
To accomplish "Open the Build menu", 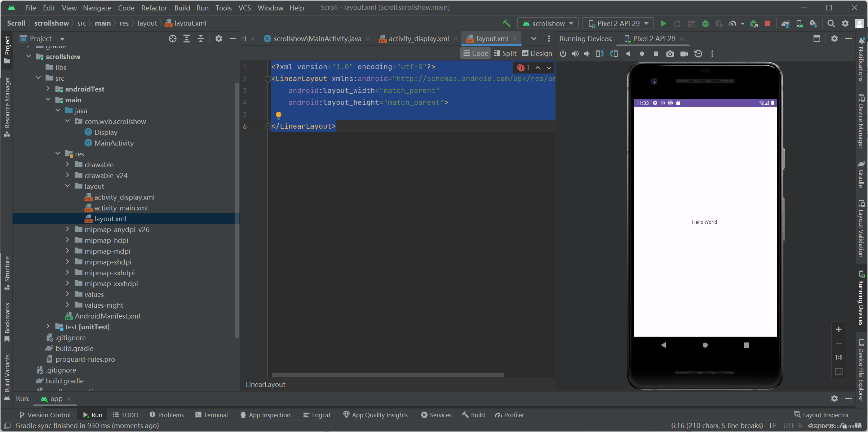I will click(182, 8).
